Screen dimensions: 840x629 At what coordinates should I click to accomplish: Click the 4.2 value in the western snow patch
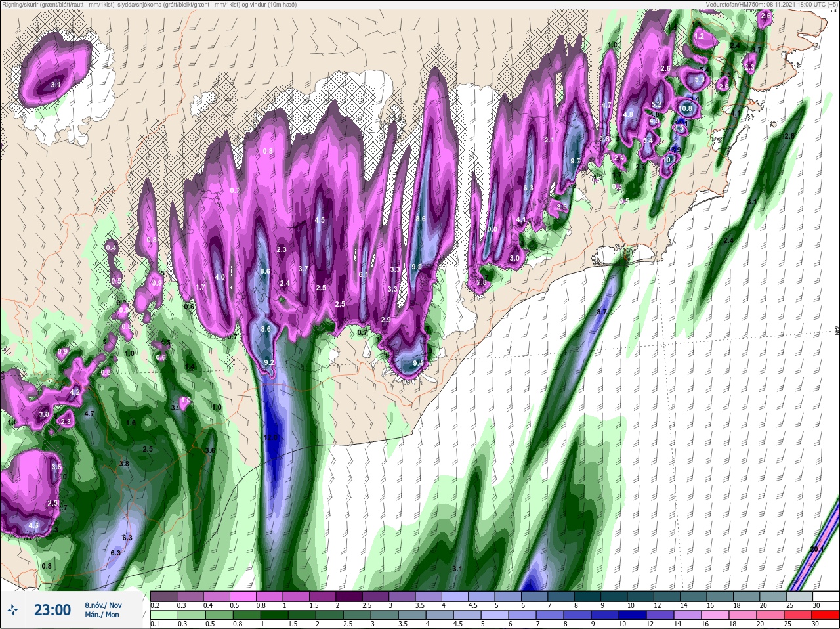click(x=74, y=392)
